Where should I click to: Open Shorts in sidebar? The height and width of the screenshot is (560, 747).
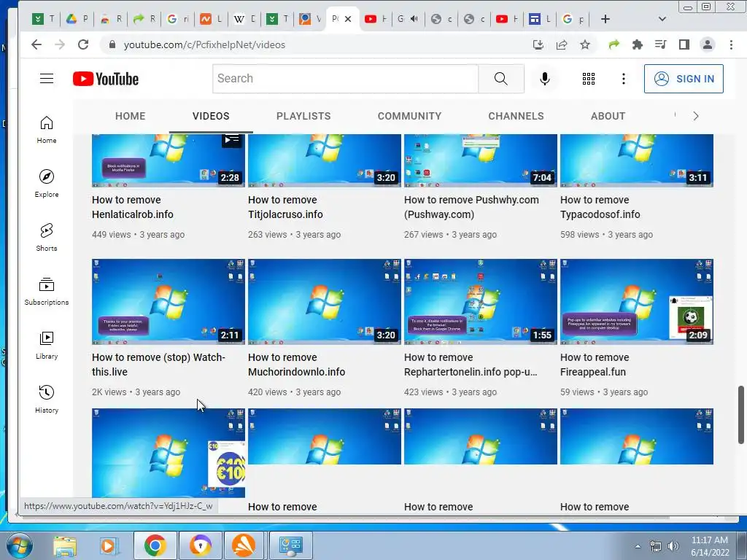click(x=46, y=237)
